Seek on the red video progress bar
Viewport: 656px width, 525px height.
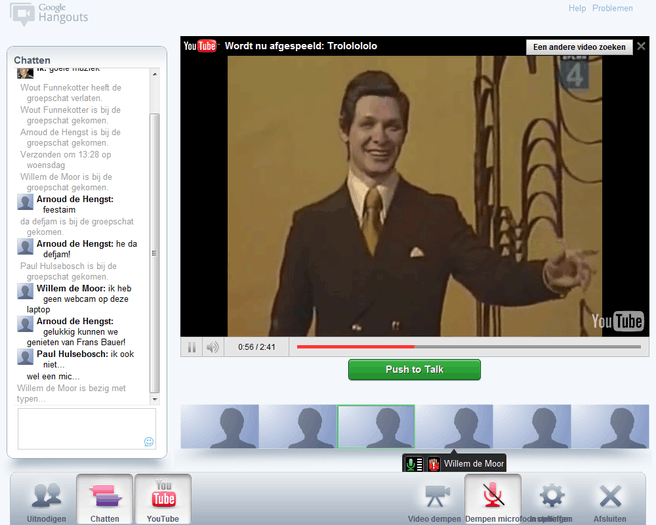[469, 347]
